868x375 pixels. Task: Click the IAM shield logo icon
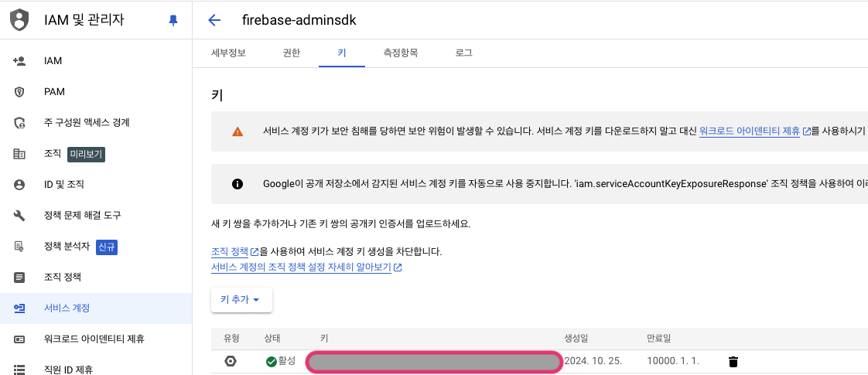tap(20, 20)
